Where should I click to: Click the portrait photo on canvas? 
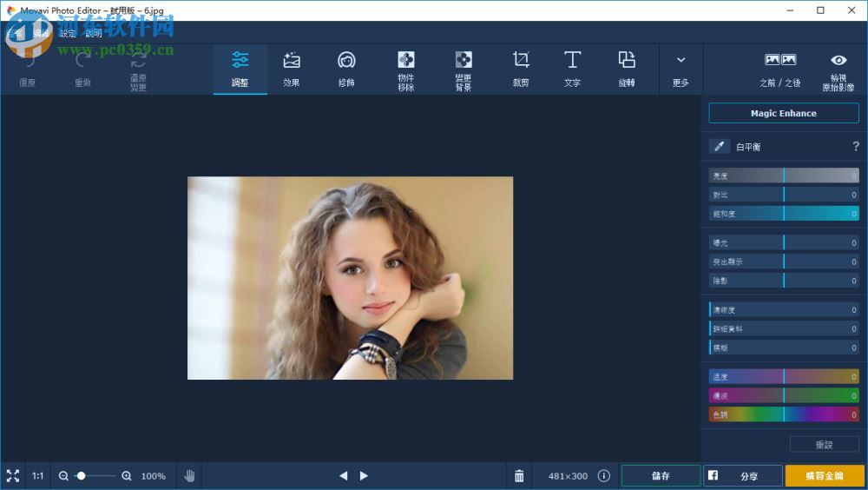point(351,278)
